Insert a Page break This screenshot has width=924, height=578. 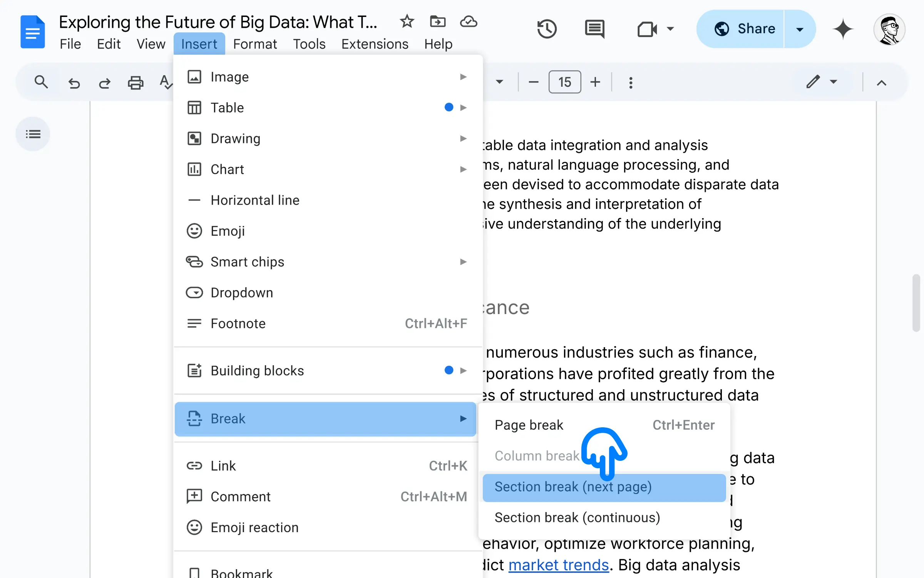coord(604,425)
